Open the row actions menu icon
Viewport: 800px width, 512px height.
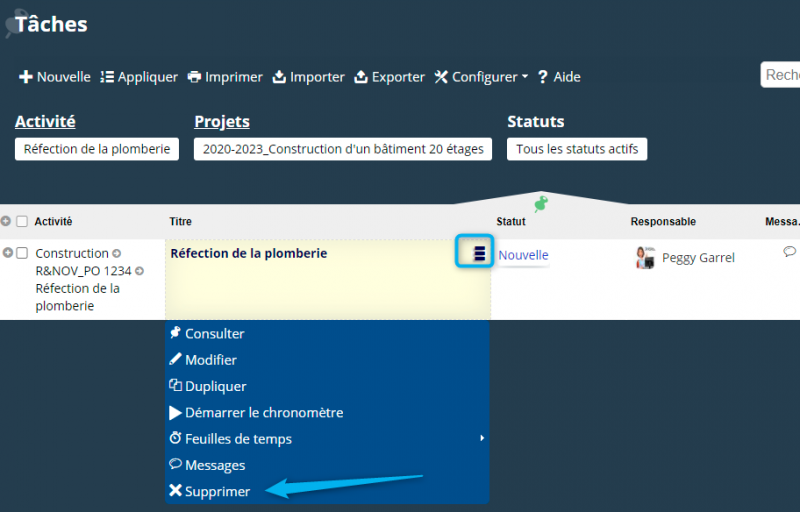[x=479, y=254]
